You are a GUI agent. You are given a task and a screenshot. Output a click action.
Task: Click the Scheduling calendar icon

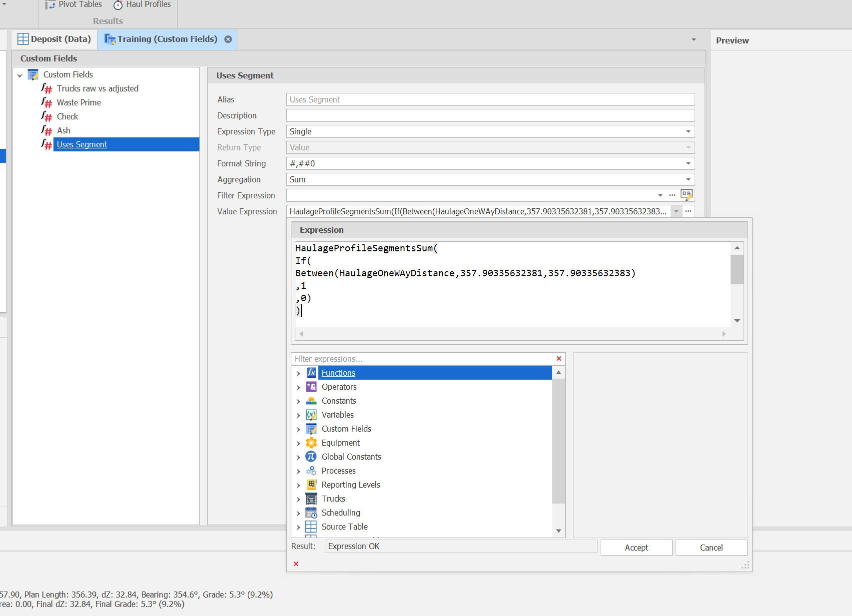click(x=311, y=513)
